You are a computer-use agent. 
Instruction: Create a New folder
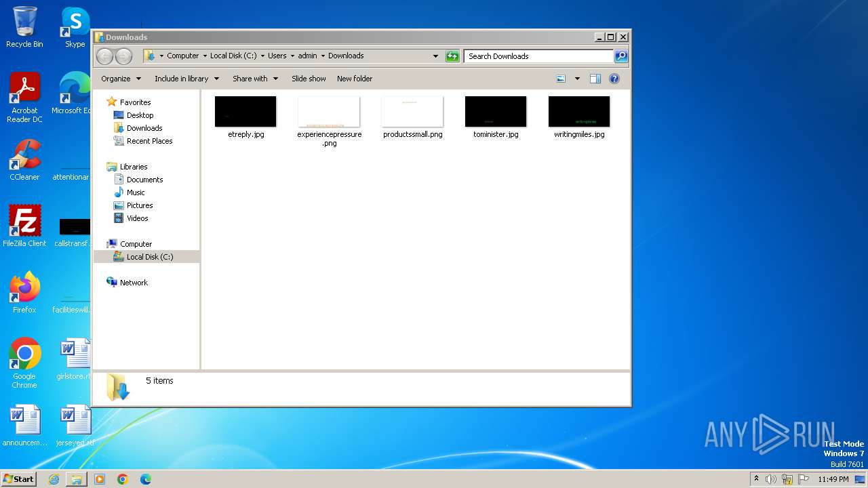pyautogui.click(x=355, y=79)
